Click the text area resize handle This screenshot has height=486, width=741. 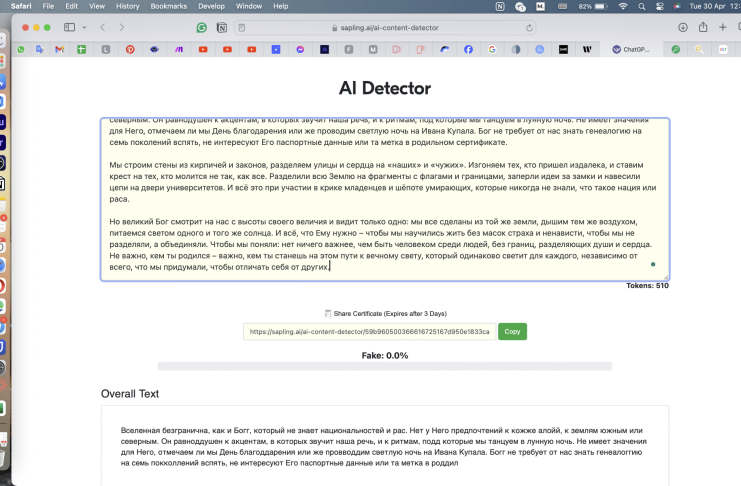click(x=666, y=278)
